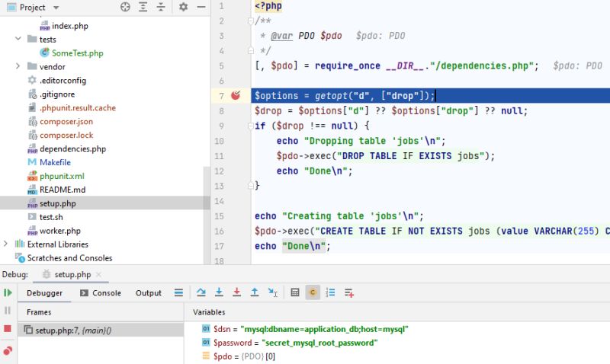Click the Pause program icon
610x364 pixels.
point(8,310)
